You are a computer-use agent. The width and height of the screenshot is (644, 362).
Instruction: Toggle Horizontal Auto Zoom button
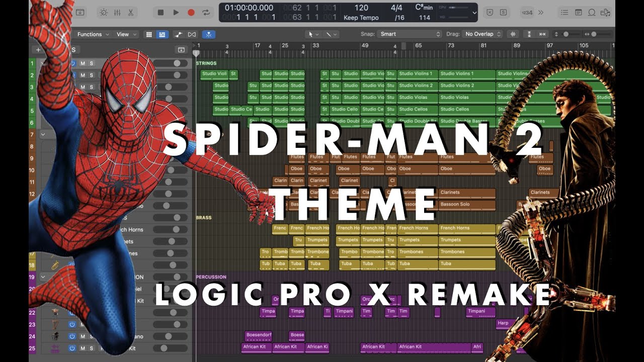click(x=542, y=34)
